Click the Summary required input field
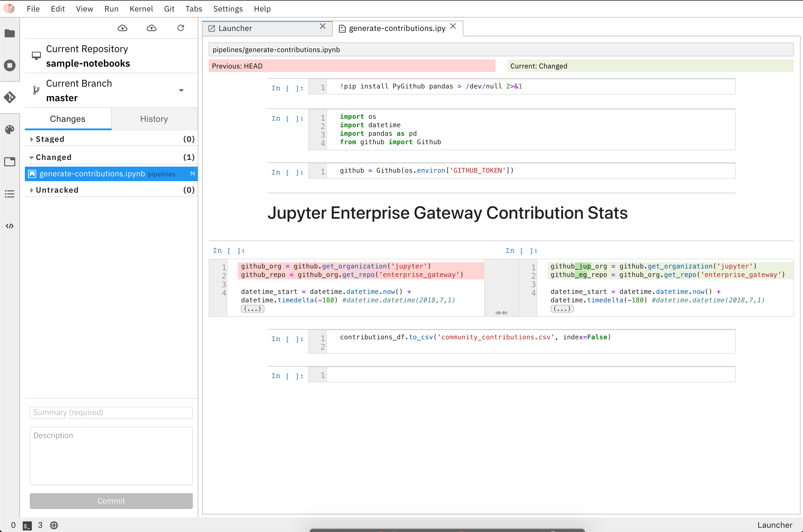 pyautogui.click(x=111, y=412)
